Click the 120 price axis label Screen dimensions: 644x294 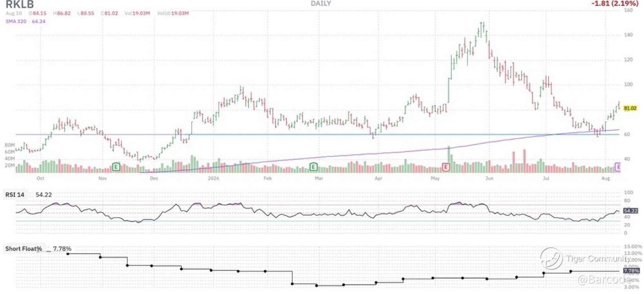click(628, 60)
